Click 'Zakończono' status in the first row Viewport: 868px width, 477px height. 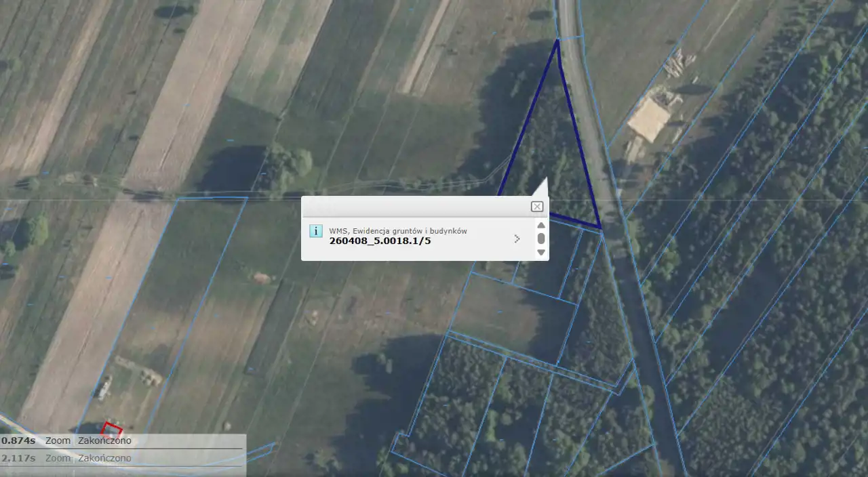tap(104, 440)
